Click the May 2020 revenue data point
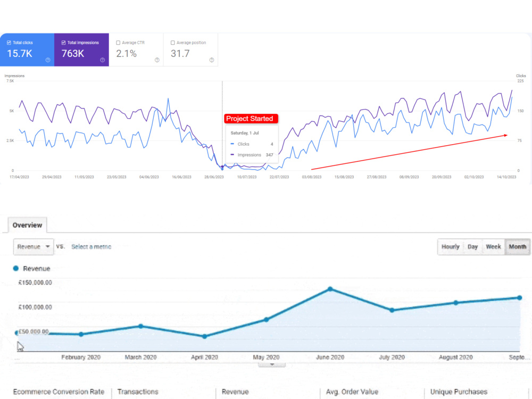532x399 pixels. click(x=267, y=320)
